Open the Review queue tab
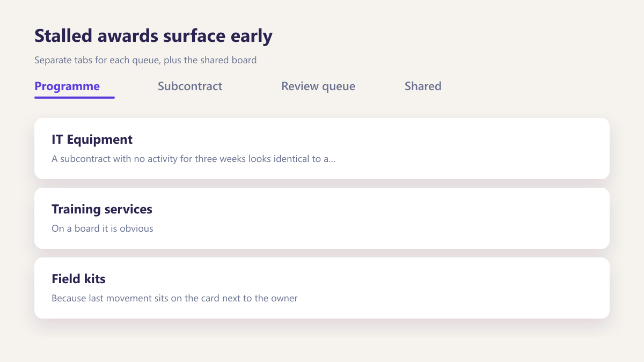Viewport: 644px width, 362px height. (x=318, y=86)
